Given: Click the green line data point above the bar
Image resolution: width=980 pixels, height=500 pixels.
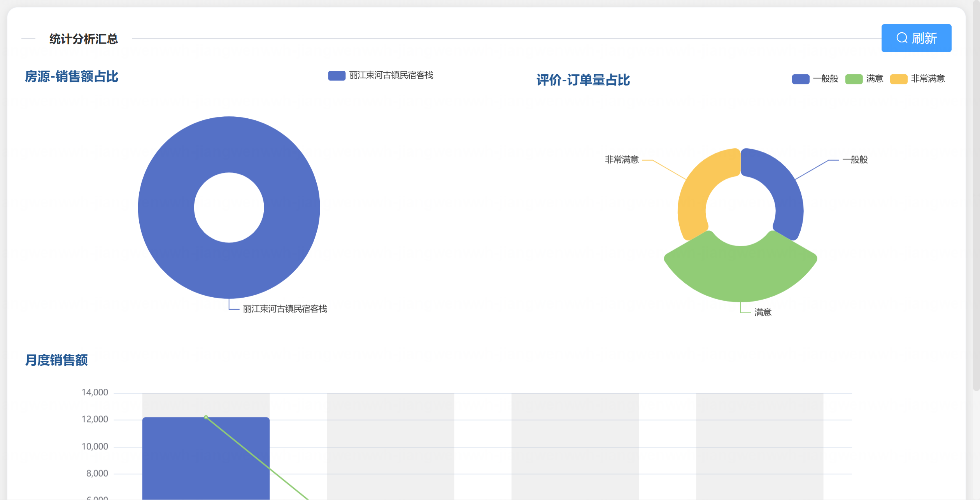Looking at the screenshot, I should (x=206, y=417).
